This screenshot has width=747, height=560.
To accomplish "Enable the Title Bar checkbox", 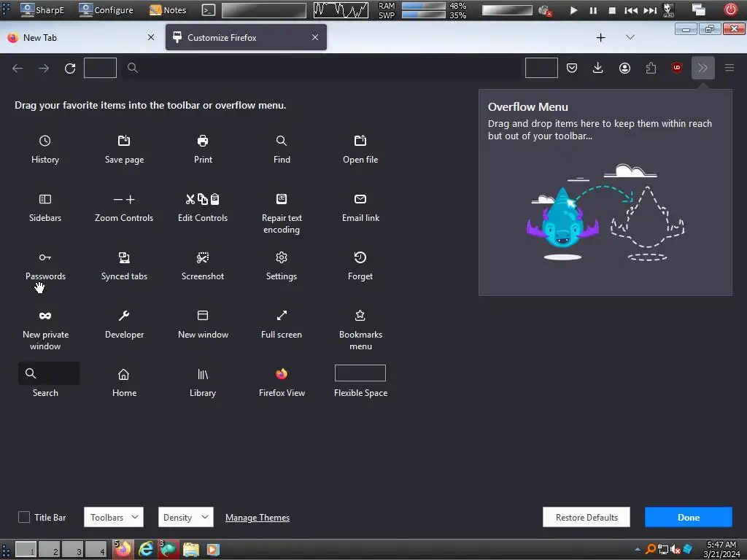I will point(24,517).
